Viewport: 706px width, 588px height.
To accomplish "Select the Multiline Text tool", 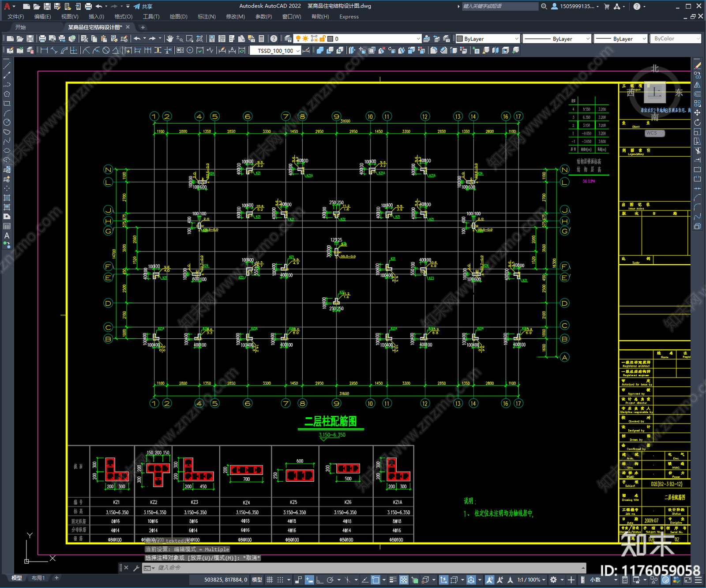I will tap(7, 236).
